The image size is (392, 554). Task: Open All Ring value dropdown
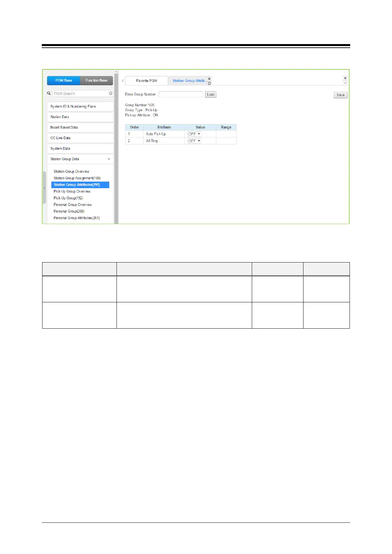point(194,141)
